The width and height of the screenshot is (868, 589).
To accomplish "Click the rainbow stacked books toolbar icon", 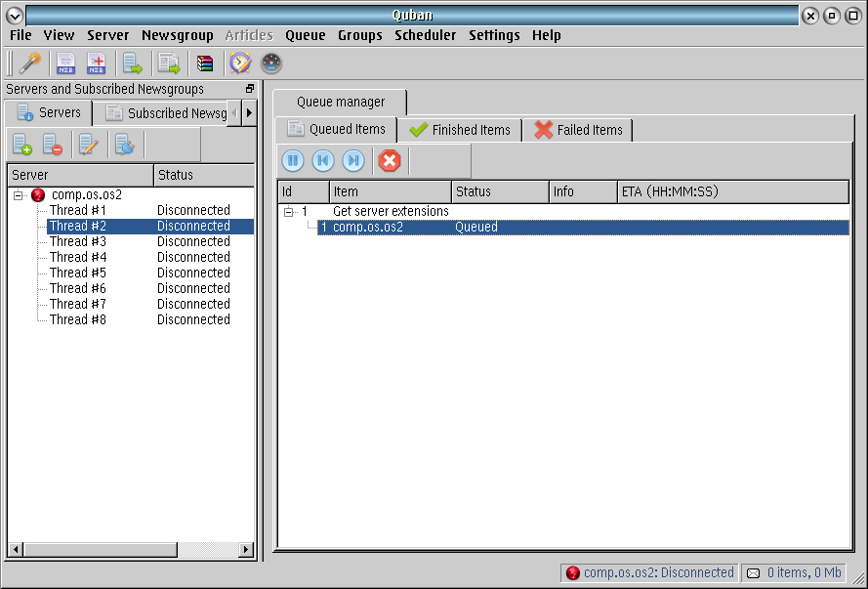I will [x=204, y=63].
